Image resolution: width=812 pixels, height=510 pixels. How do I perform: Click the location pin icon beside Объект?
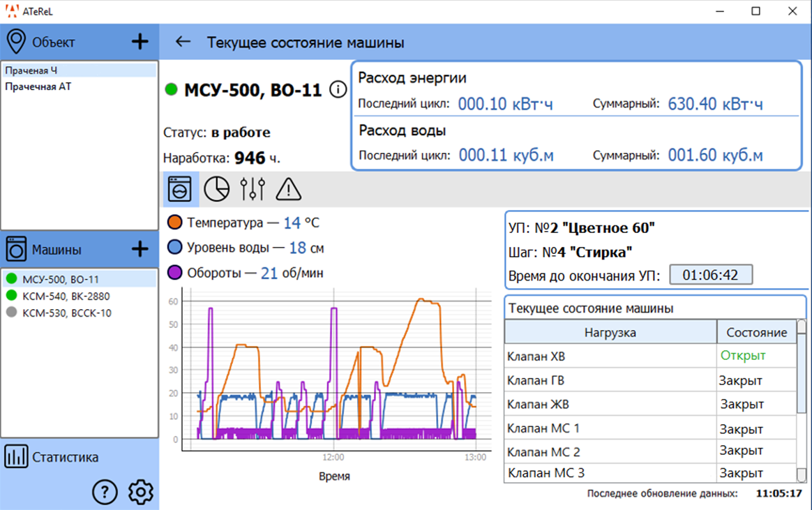[16, 41]
